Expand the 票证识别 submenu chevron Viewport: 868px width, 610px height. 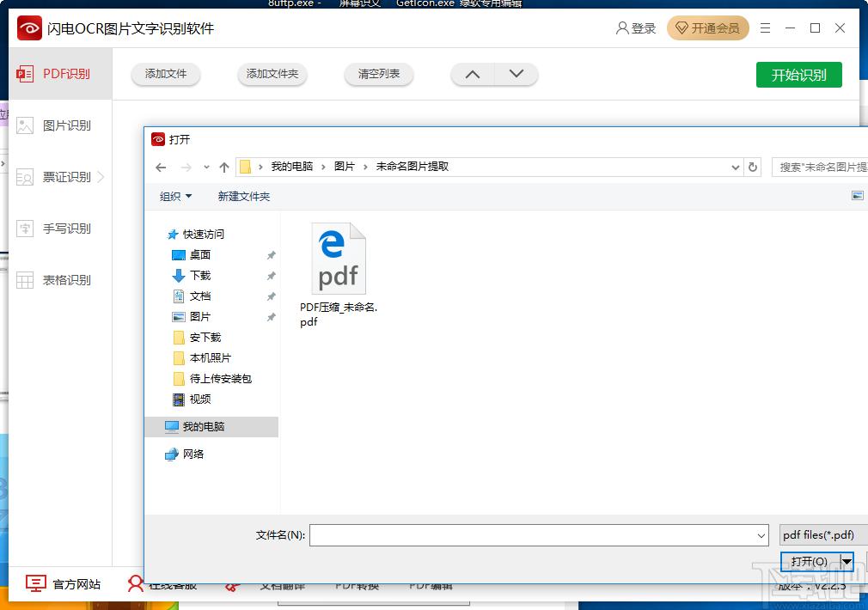(101, 177)
